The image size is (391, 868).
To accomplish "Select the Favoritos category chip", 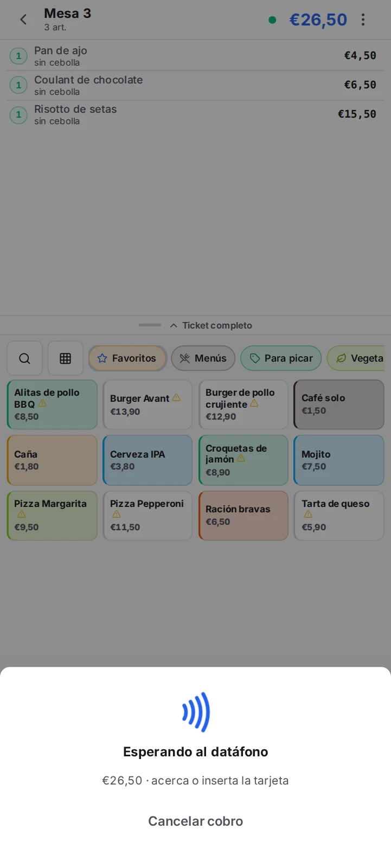I will (127, 358).
